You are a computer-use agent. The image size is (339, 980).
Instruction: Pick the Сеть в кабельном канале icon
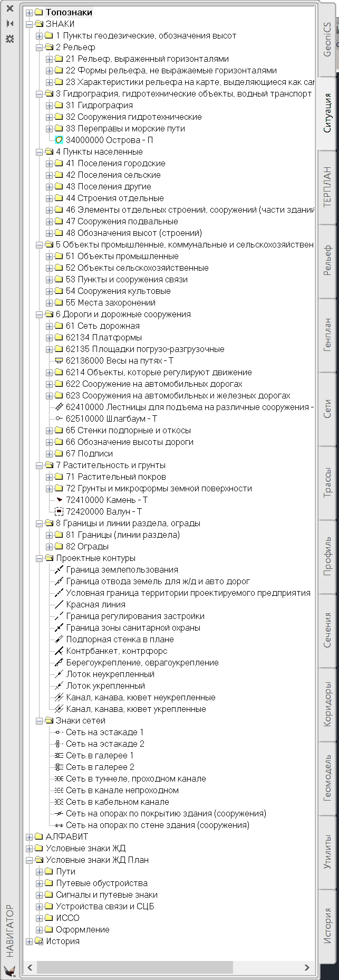[59, 802]
